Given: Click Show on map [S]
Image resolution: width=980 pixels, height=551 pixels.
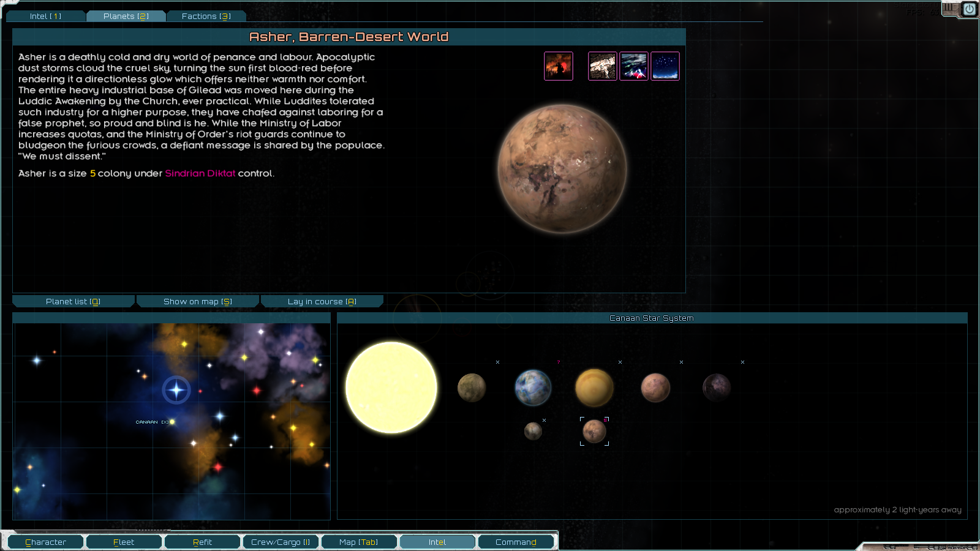Looking at the screenshot, I should (198, 301).
